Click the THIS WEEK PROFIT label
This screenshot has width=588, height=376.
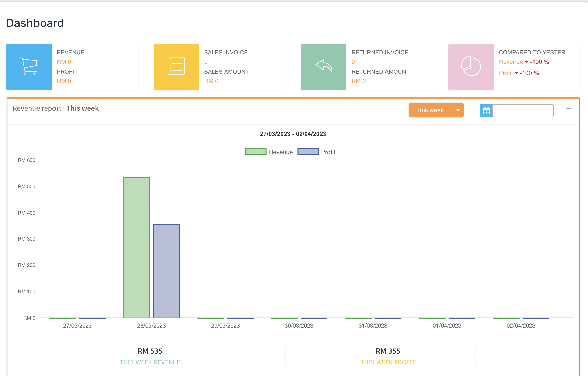click(x=388, y=362)
